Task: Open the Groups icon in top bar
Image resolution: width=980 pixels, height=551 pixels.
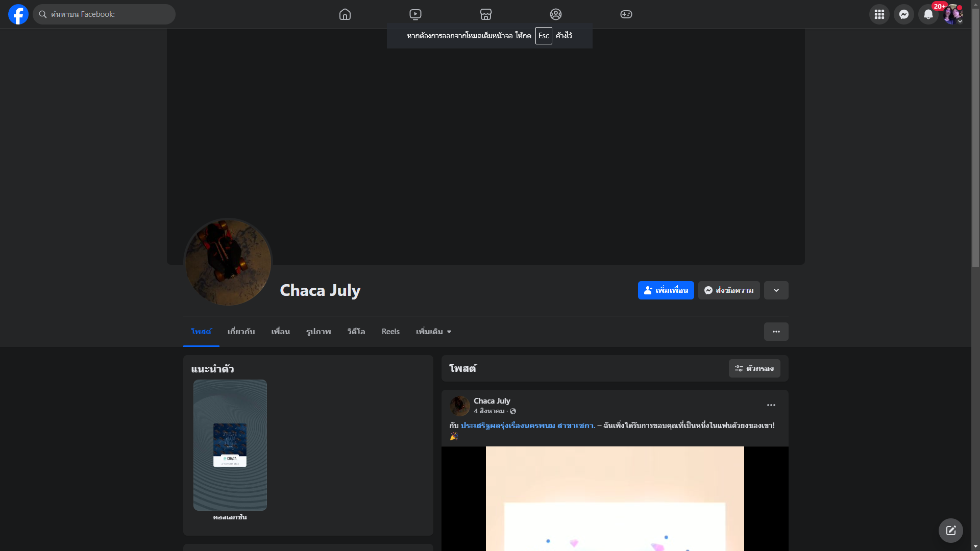Action: coord(556,14)
